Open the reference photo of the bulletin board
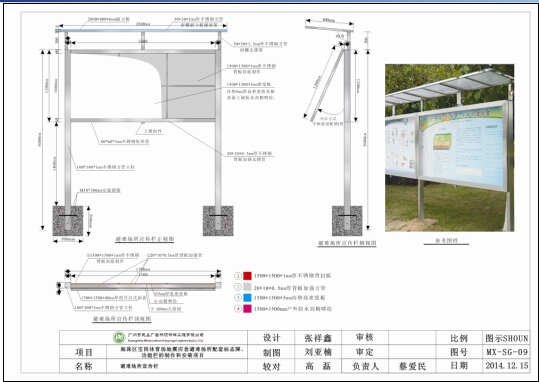539x382 pixels. [449, 148]
